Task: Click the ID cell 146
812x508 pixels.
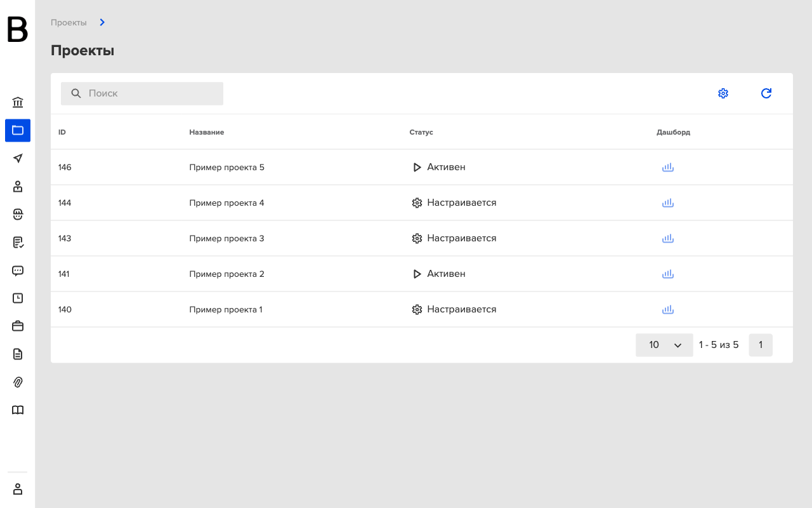Action: (x=65, y=168)
